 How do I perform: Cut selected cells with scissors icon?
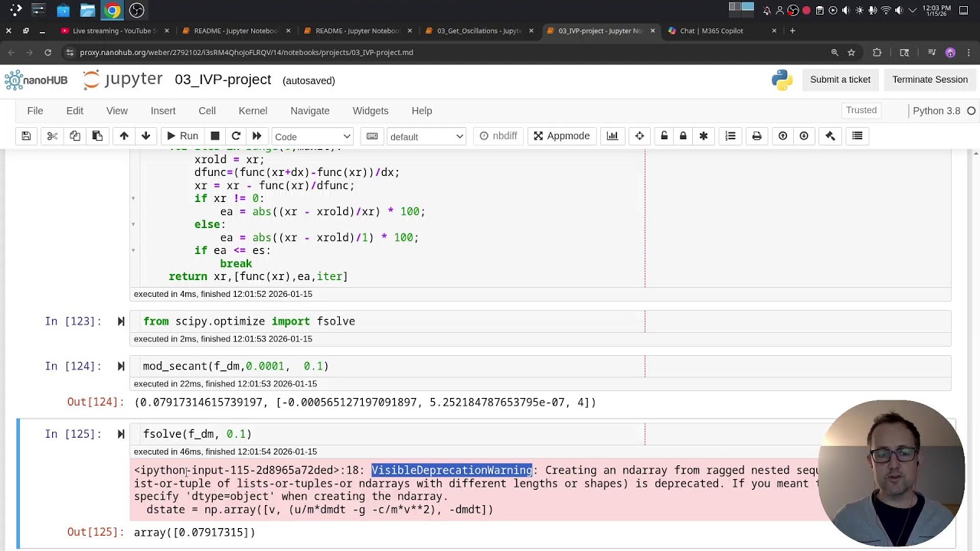(x=52, y=136)
